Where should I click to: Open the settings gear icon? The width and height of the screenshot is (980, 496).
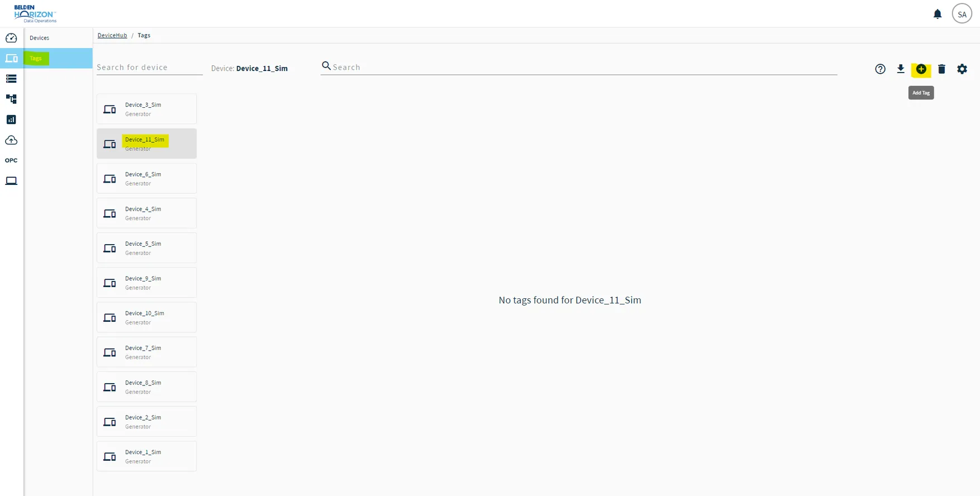click(962, 69)
